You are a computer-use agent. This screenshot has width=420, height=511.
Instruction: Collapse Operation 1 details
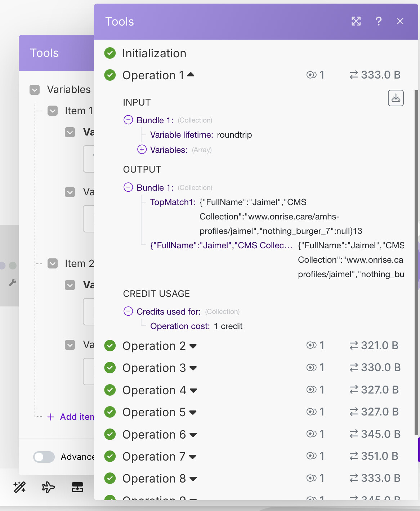coord(191,75)
